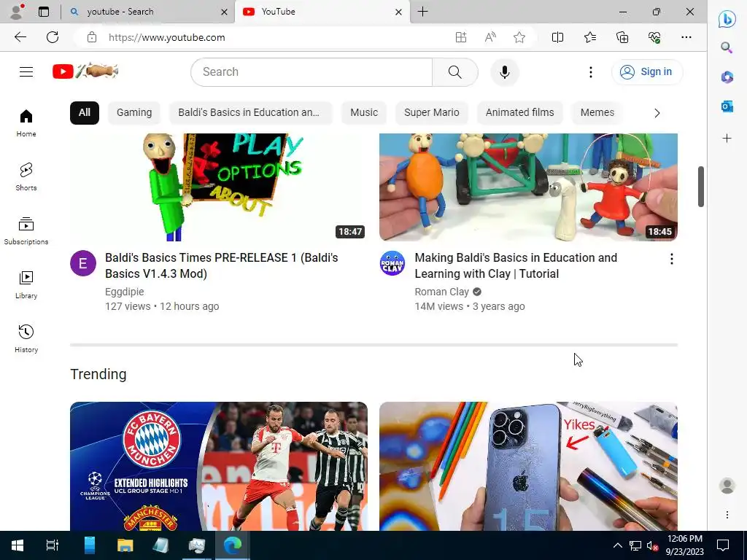Image resolution: width=747 pixels, height=560 pixels.
Task: Click the Edge profile icon
Action: click(18, 12)
